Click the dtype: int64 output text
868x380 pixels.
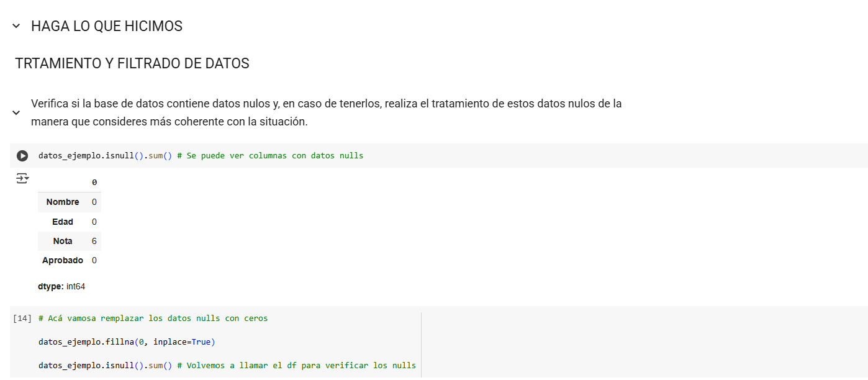61,286
